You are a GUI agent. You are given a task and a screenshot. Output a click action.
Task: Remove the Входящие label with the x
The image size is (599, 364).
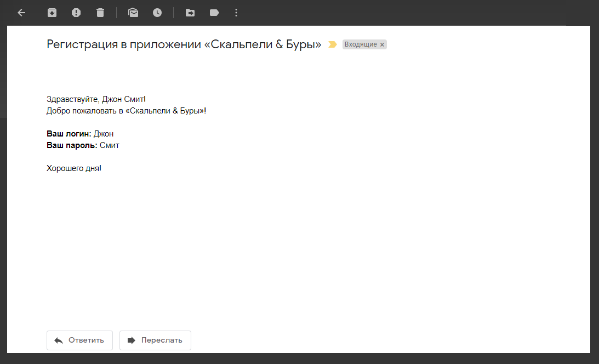coord(382,45)
